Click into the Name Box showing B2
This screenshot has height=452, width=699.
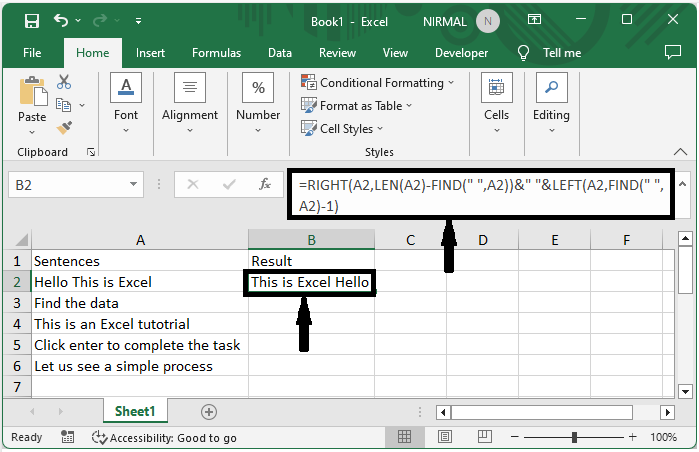[x=68, y=185]
